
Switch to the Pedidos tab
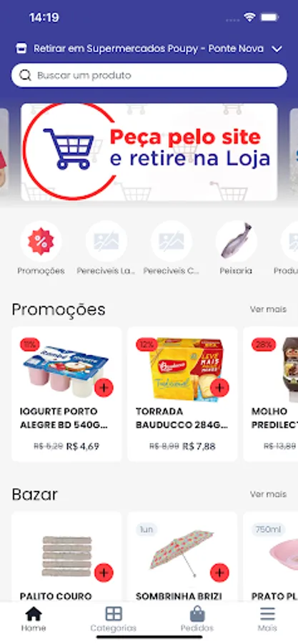tap(197, 620)
